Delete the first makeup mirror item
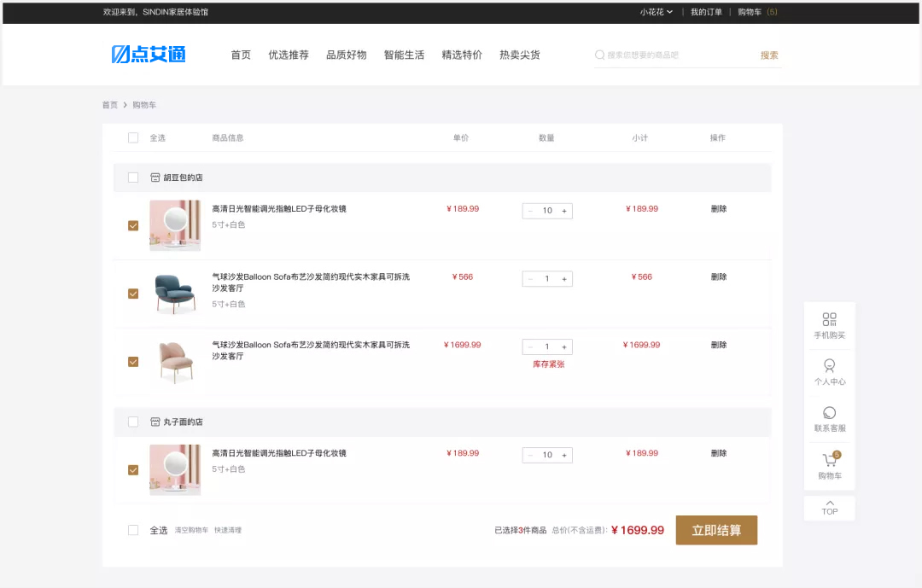Image resolution: width=922 pixels, height=588 pixels. click(x=719, y=209)
